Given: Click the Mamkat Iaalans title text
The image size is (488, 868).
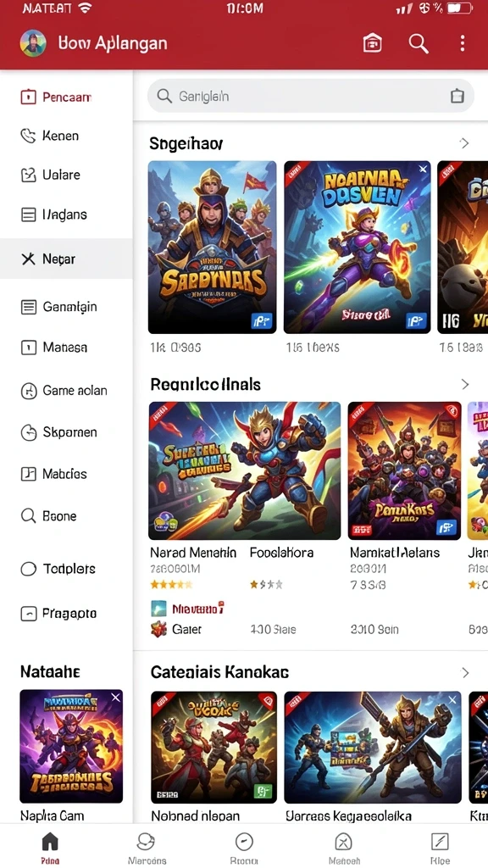Looking at the screenshot, I should [x=395, y=553].
